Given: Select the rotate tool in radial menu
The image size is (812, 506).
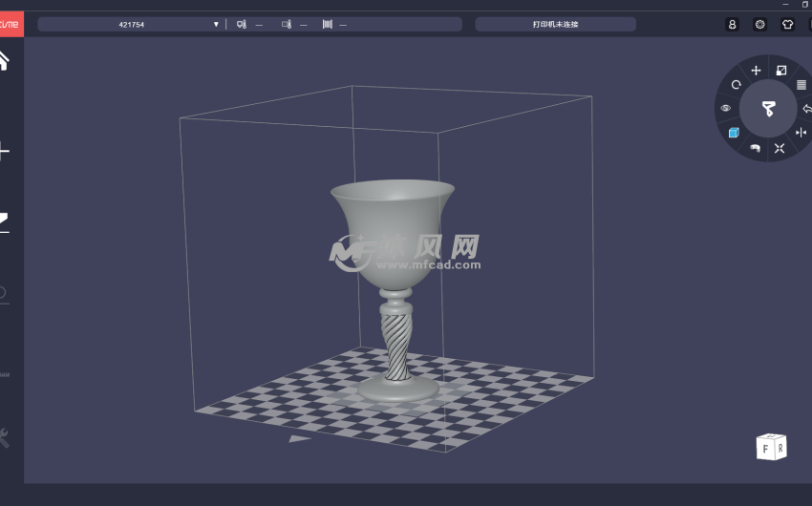Looking at the screenshot, I should [736, 85].
